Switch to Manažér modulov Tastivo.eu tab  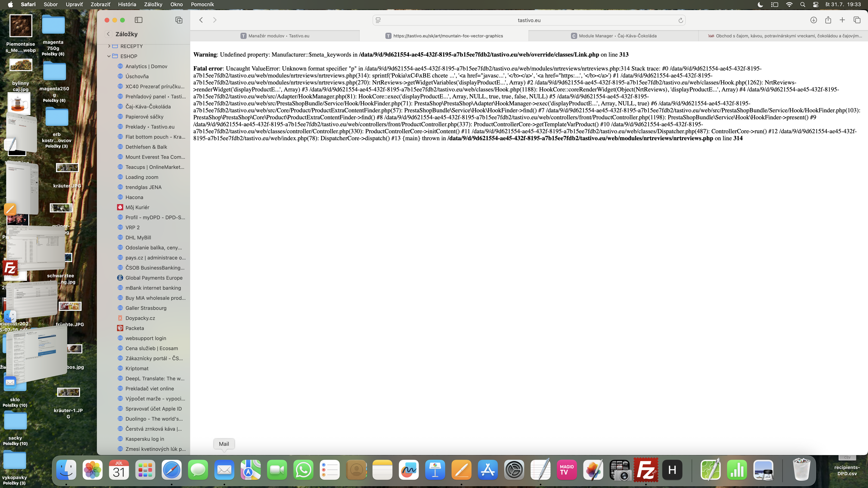[275, 36]
